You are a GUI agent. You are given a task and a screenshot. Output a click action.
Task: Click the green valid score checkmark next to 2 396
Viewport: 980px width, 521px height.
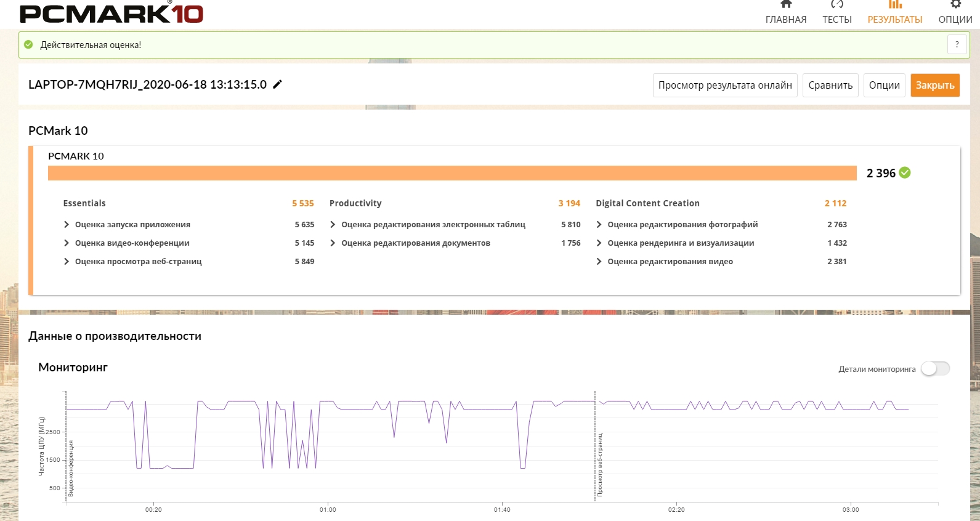coord(905,173)
